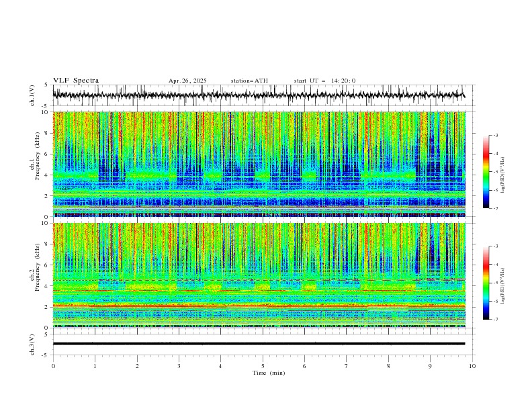Click the "Time (min)" axis label

tap(269, 373)
